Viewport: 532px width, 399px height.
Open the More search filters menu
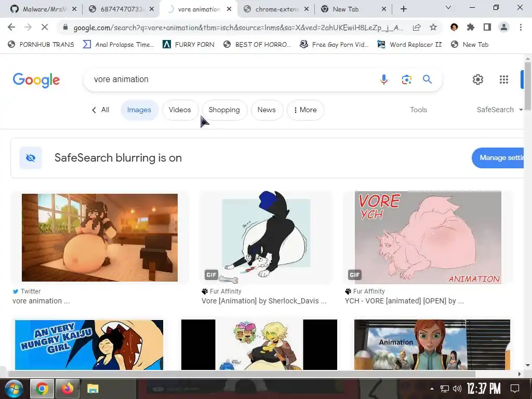305,110
